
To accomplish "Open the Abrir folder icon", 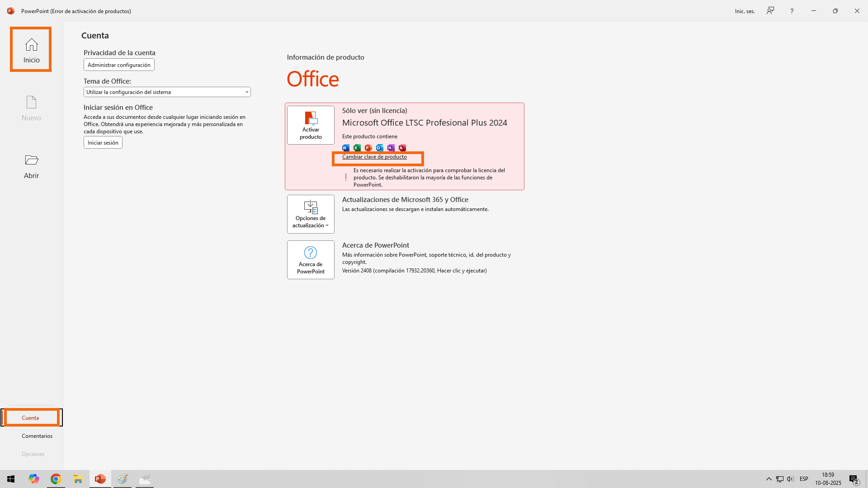I will 31,160.
